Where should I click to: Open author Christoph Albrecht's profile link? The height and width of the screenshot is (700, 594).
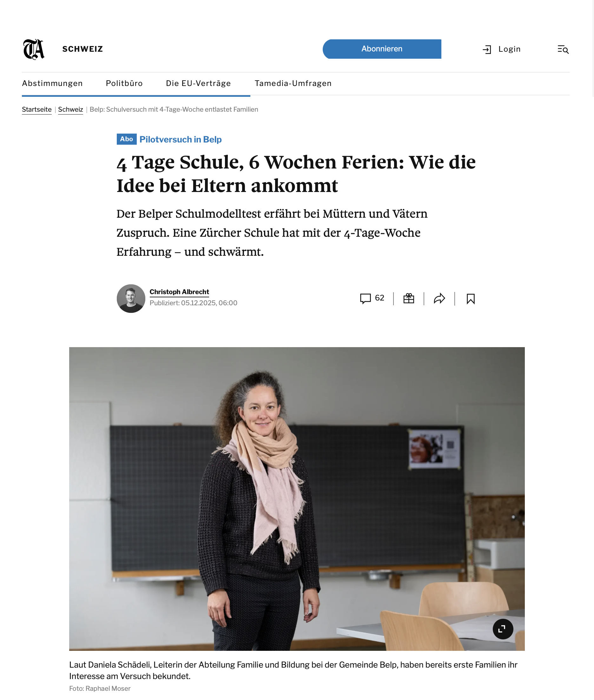click(179, 292)
